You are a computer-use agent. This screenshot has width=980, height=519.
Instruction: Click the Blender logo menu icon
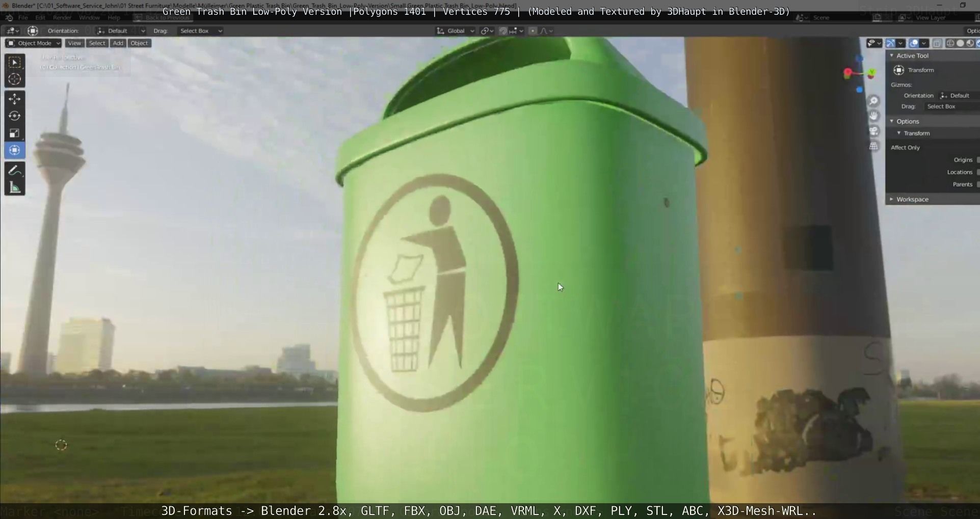(x=9, y=17)
